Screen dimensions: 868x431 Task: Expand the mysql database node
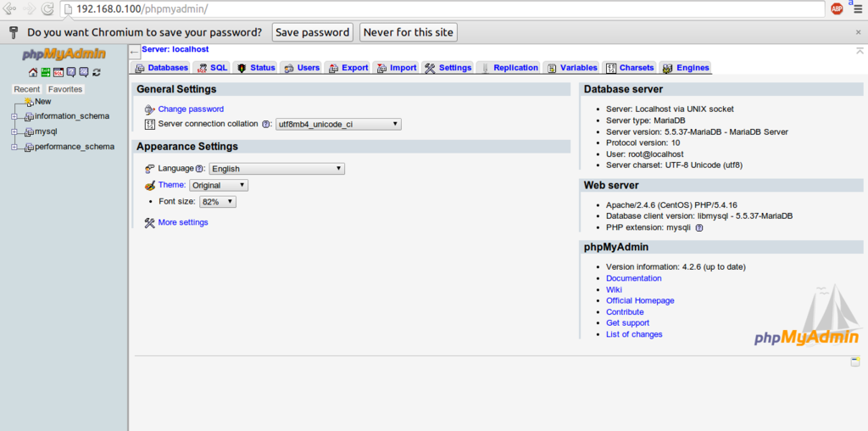[14, 132]
